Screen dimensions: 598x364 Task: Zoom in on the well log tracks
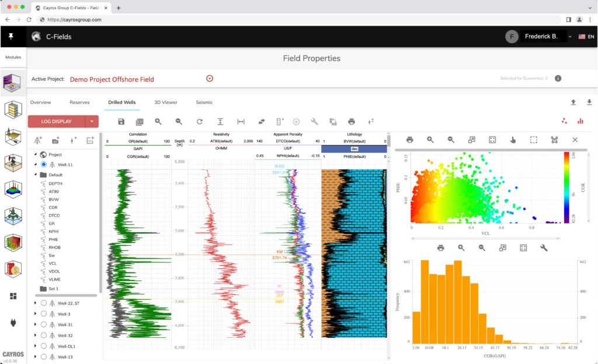[158, 121]
